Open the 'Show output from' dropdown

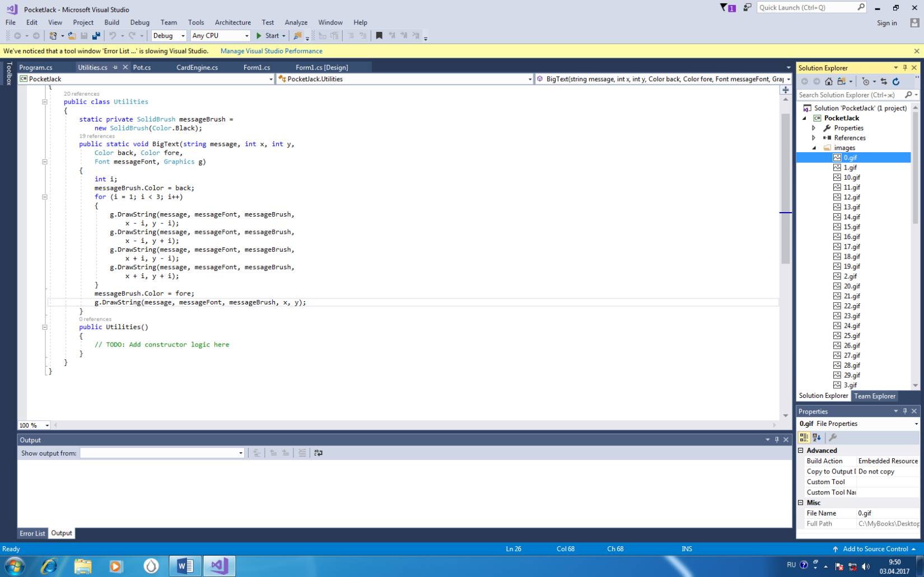pyautogui.click(x=162, y=453)
